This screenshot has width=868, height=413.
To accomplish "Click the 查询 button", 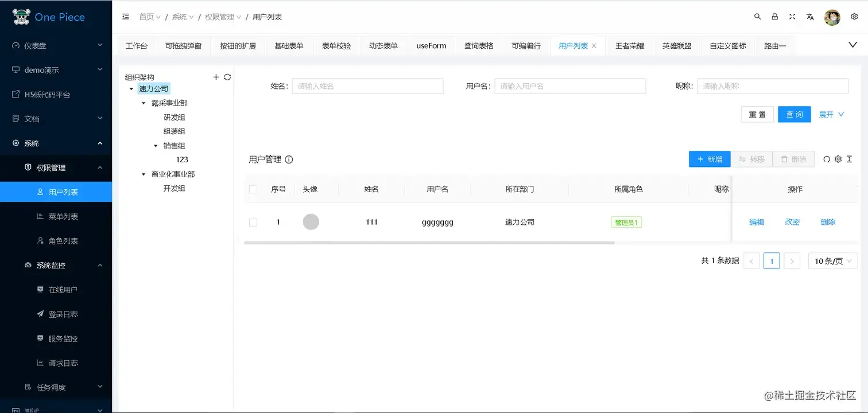I will (794, 114).
